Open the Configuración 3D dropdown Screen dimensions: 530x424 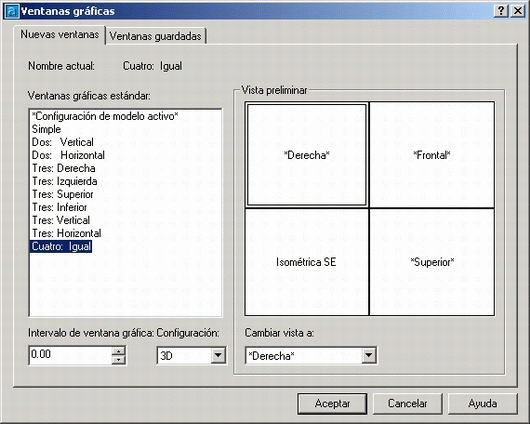218,355
